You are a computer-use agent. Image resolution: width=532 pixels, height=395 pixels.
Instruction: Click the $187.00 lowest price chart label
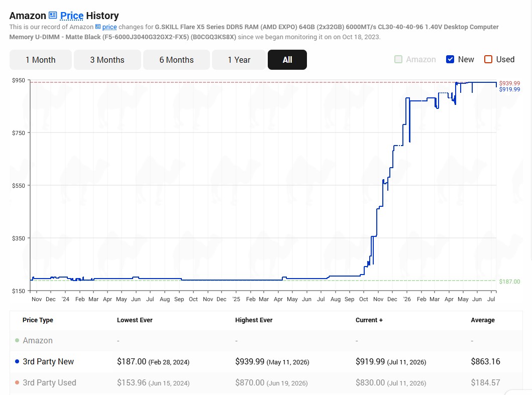[509, 282]
